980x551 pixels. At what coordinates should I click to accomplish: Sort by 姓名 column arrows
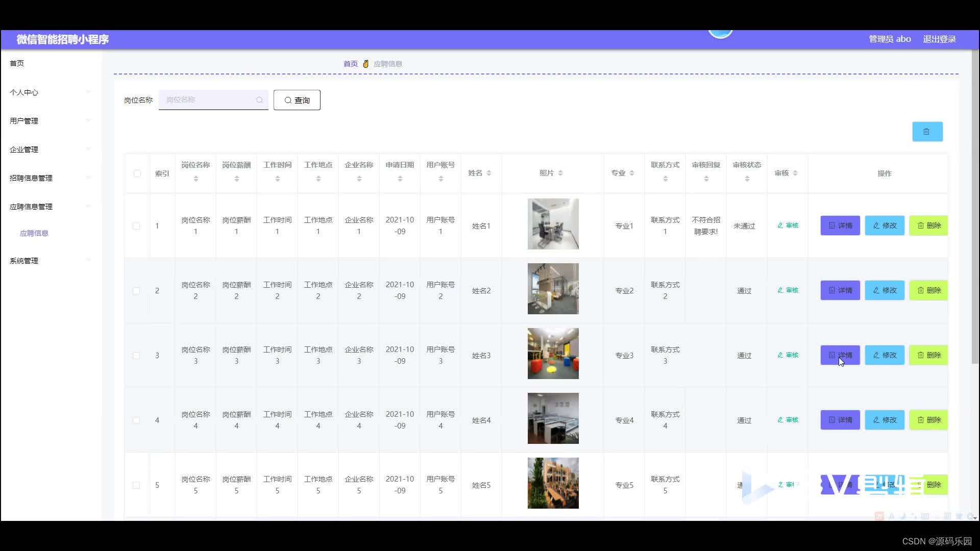tap(488, 173)
